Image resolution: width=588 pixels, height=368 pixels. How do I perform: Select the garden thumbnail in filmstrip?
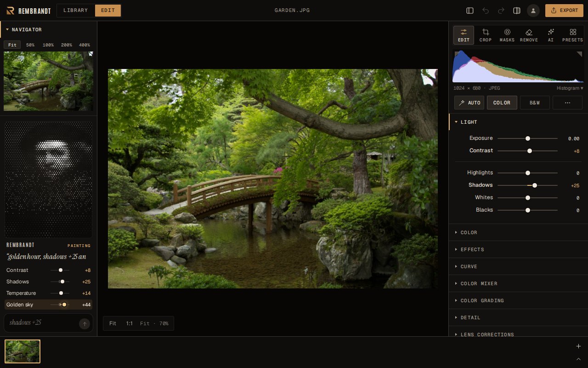pos(23,351)
